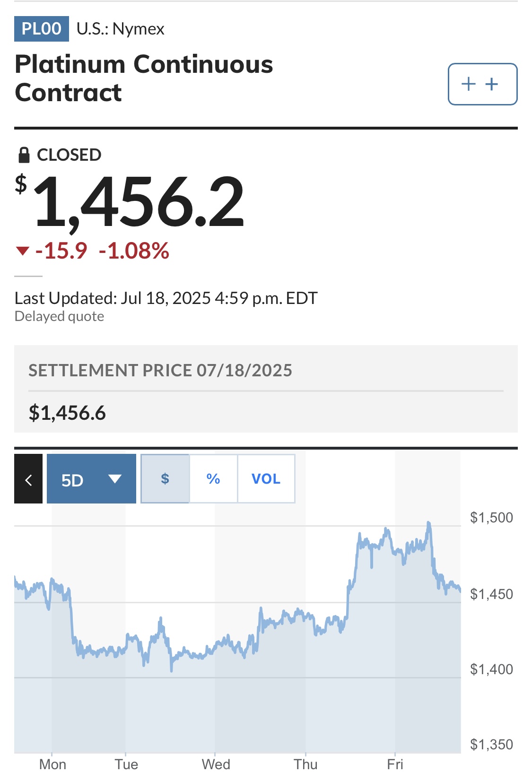Select the Mon marker on chart axis
This screenshot has width=532, height=781.
[x=52, y=764]
